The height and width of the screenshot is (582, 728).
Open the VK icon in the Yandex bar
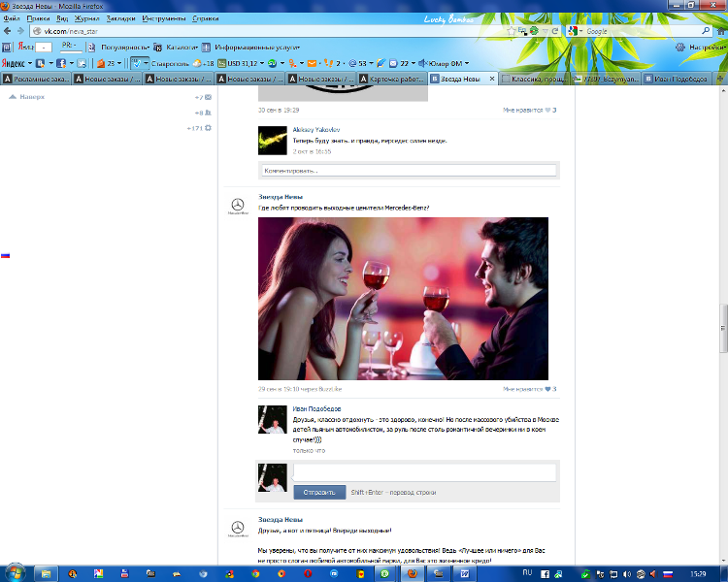pyautogui.click(x=41, y=63)
